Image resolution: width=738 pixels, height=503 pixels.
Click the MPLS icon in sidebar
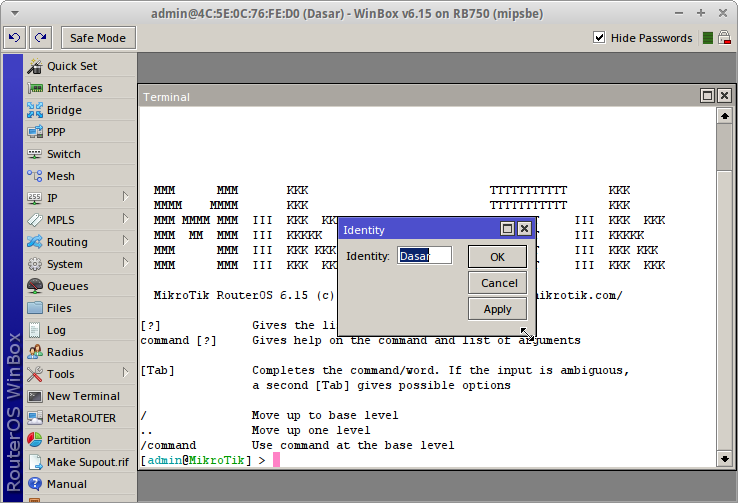(x=34, y=220)
